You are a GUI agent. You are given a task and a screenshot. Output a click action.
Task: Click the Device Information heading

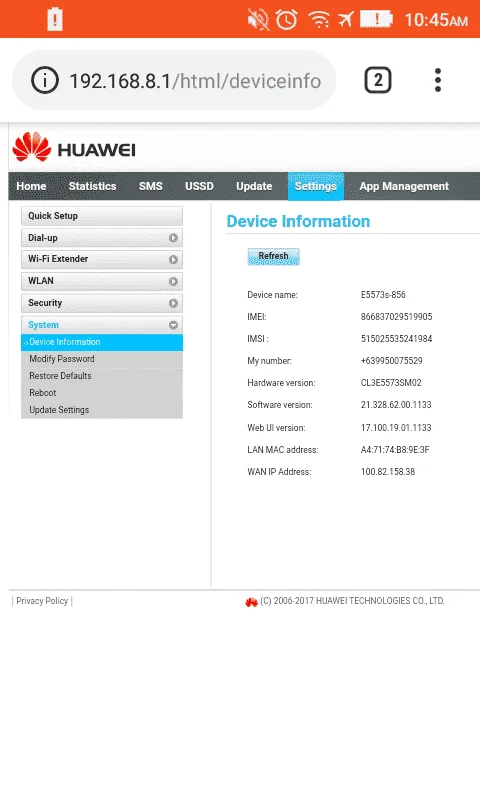pyautogui.click(x=298, y=221)
